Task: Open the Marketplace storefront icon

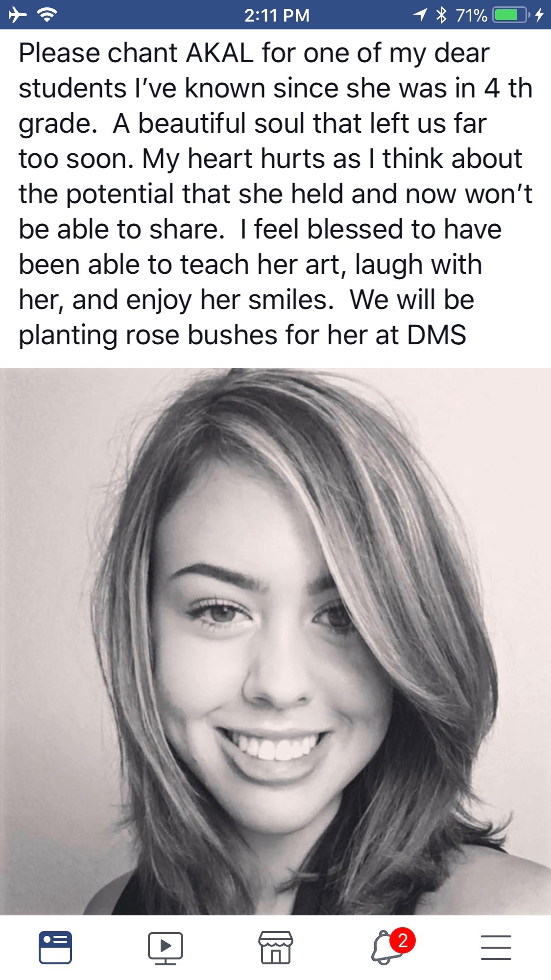Action: (x=275, y=947)
